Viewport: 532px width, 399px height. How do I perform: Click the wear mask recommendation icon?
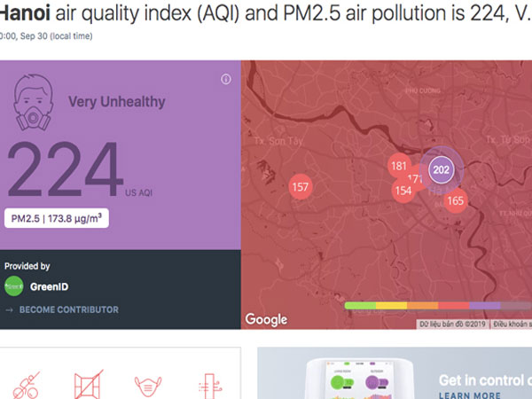pyautogui.click(x=148, y=386)
